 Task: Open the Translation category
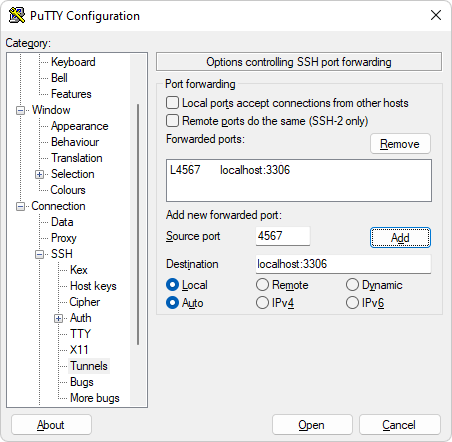[77, 158]
